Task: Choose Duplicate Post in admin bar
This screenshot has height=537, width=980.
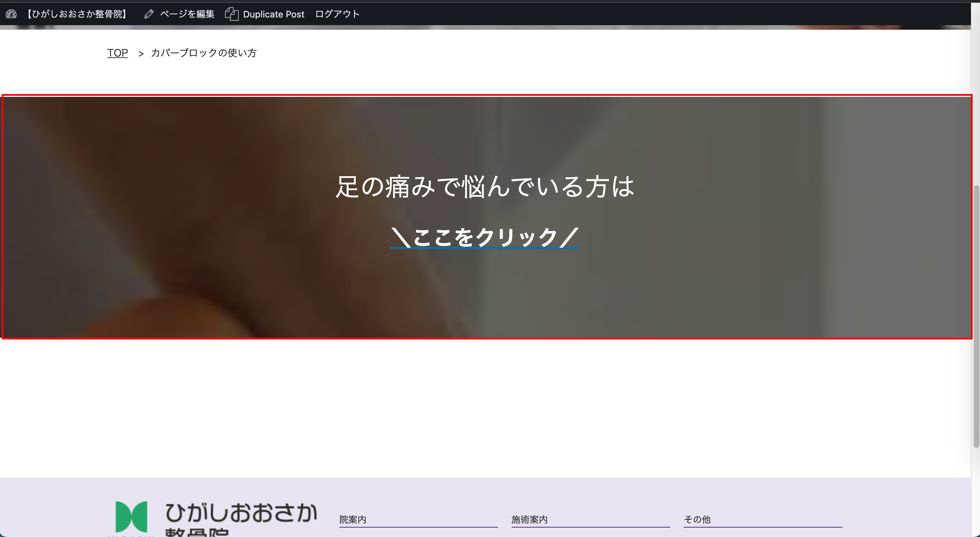Action: point(274,14)
